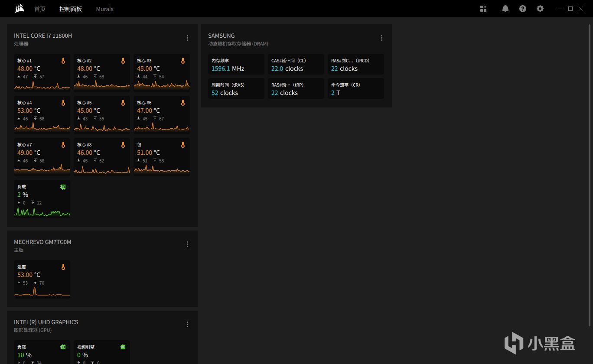Open the INTEL CORE I7 11800H panel options menu
Image resolution: width=593 pixels, height=364 pixels.
(x=187, y=38)
